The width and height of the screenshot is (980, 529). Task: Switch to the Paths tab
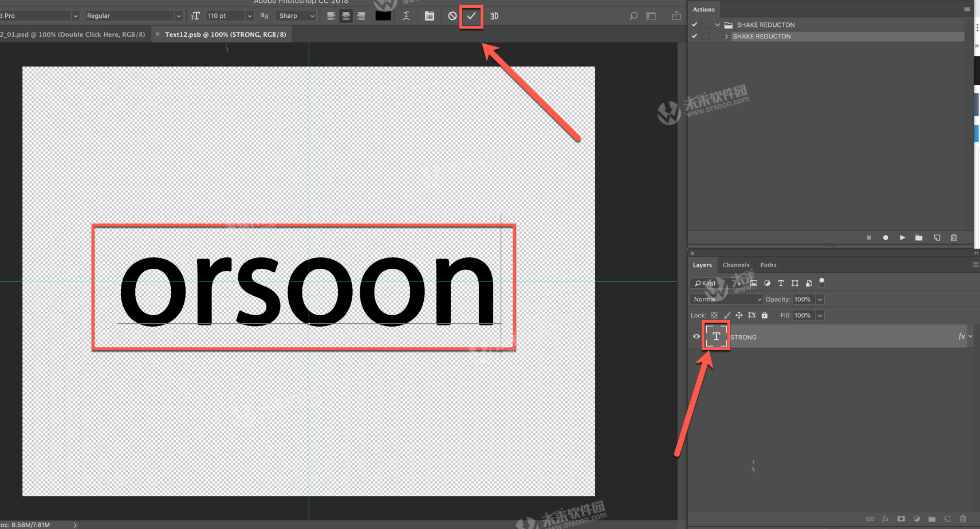[768, 265]
